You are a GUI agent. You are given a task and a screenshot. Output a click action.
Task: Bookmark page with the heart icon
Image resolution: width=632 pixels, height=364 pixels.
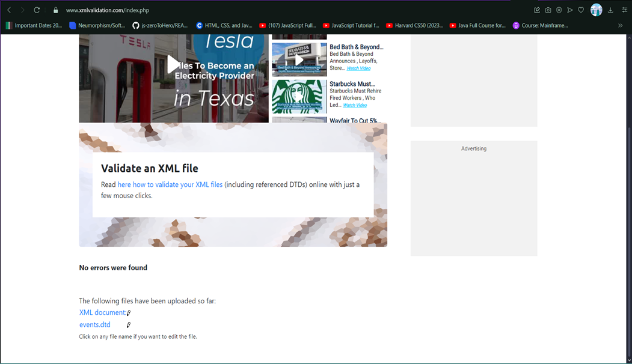tap(581, 10)
